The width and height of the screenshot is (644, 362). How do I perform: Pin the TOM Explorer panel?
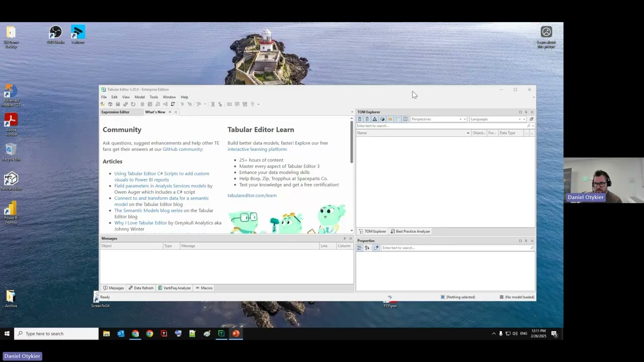(x=526, y=112)
